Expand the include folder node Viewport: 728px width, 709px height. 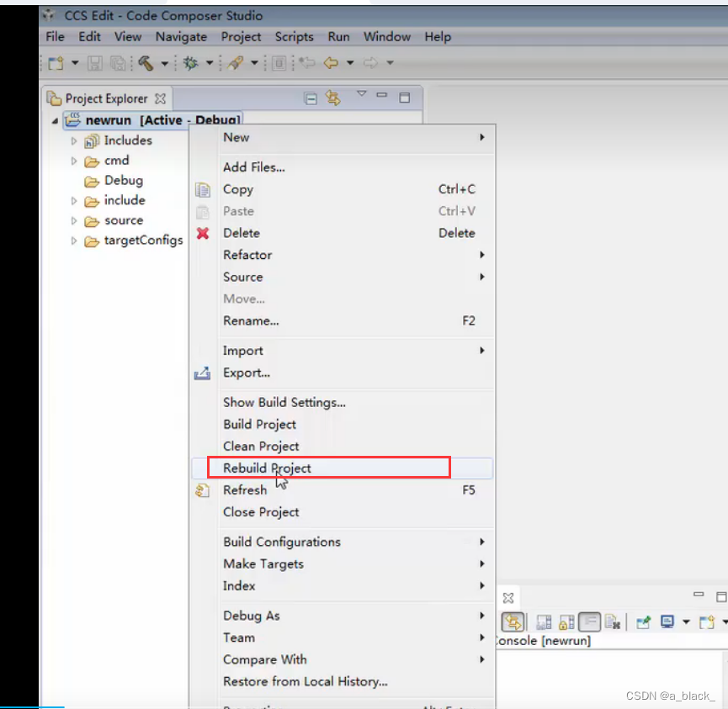pyautogui.click(x=74, y=200)
